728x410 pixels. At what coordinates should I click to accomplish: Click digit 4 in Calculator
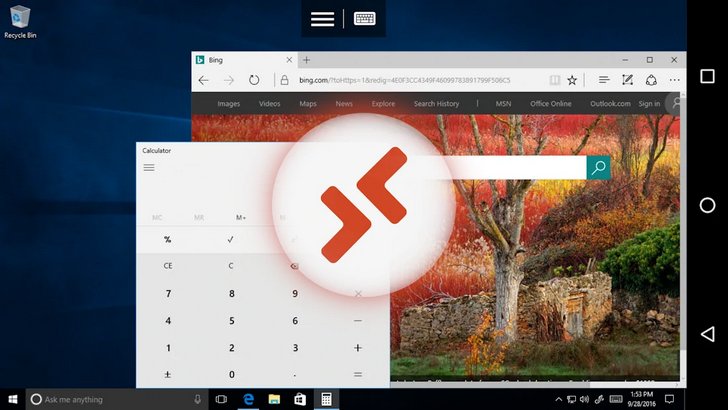pos(168,321)
